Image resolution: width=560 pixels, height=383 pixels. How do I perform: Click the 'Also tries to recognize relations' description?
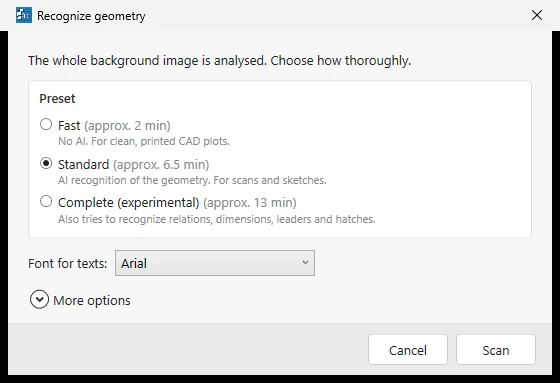[x=216, y=219]
